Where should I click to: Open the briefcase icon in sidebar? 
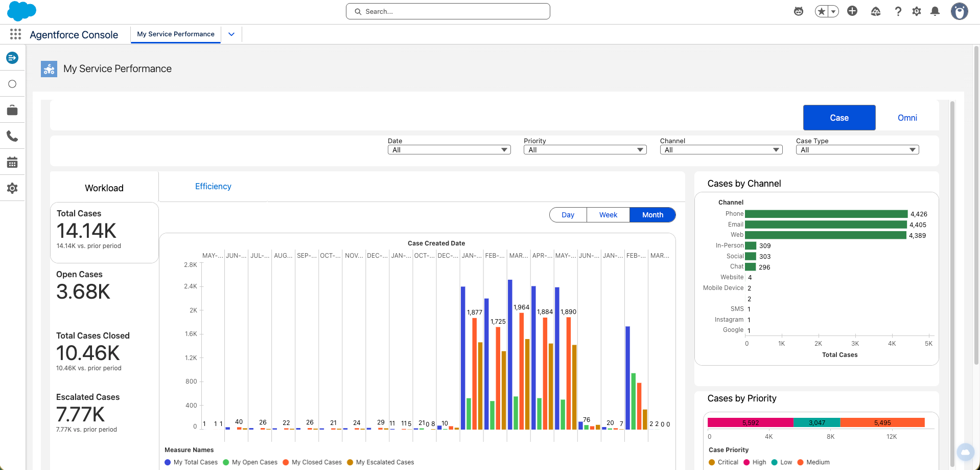[x=12, y=110]
